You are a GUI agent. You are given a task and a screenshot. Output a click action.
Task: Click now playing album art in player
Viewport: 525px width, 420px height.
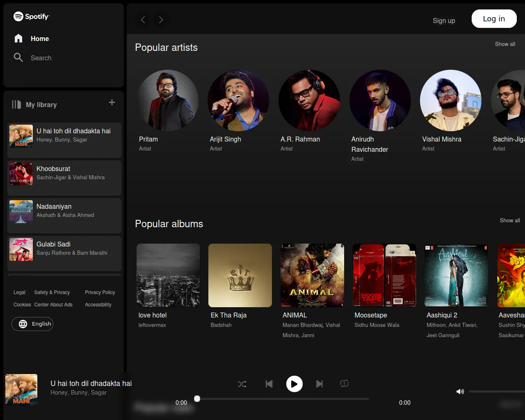point(21,390)
